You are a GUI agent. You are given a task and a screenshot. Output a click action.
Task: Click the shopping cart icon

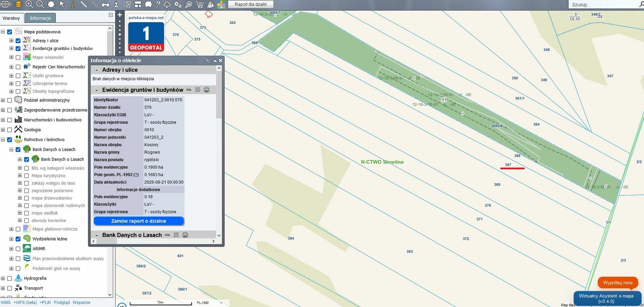coord(200,4)
